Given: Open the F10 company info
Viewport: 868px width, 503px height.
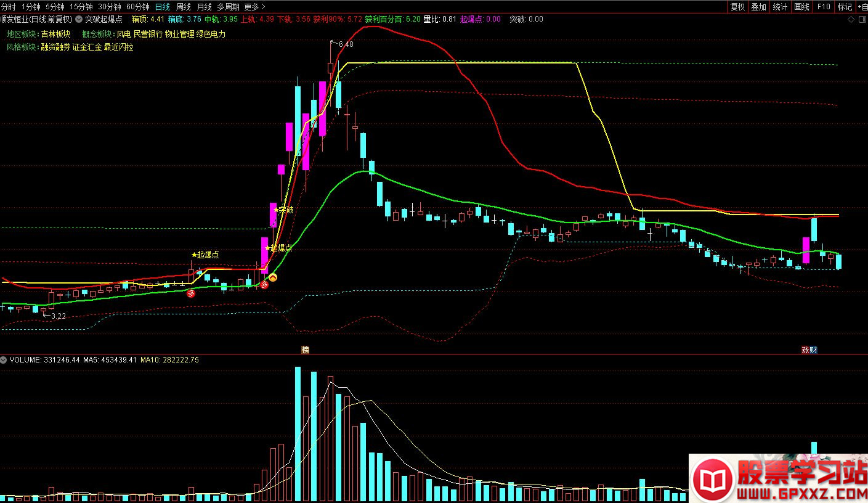Looking at the screenshot, I should coord(824,7).
